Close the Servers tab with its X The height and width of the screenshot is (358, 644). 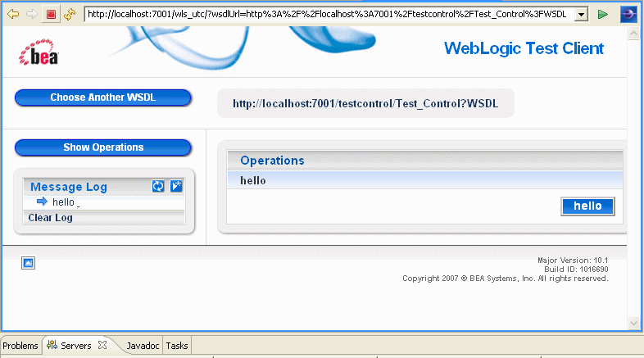pyautogui.click(x=102, y=345)
